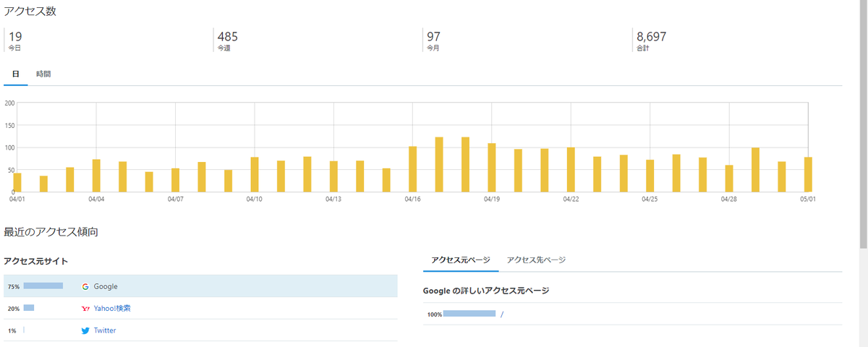
Task: Click the 04/13 axis date label
Action: click(333, 199)
